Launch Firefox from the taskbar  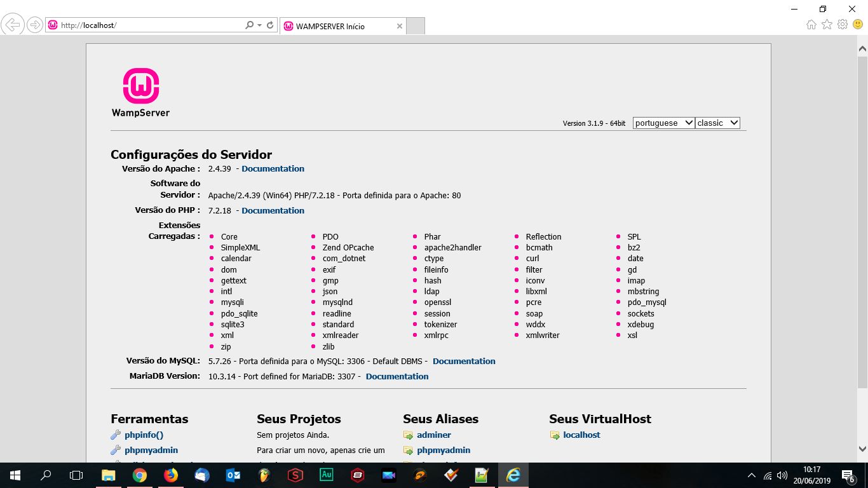[171, 475]
